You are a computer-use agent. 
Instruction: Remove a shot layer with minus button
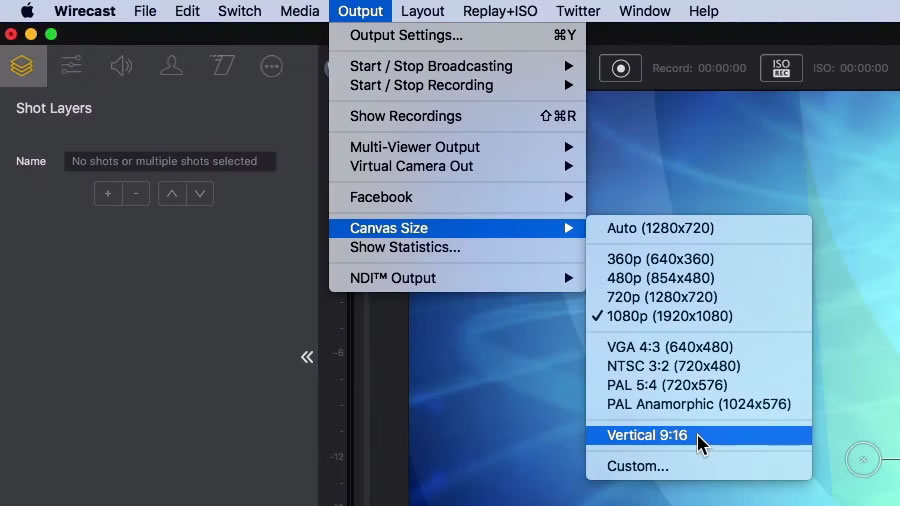pyautogui.click(x=136, y=194)
